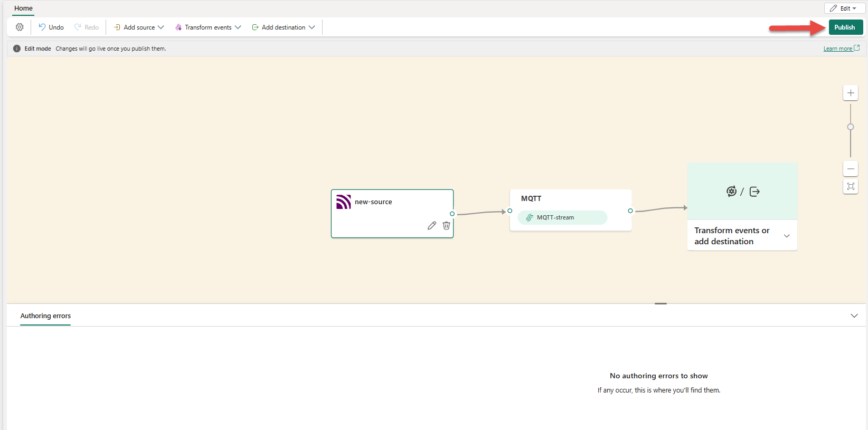Click the add destination icon in the green tile
Image resolution: width=868 pixels, height=430 pixels.
[x=754, y=192]
